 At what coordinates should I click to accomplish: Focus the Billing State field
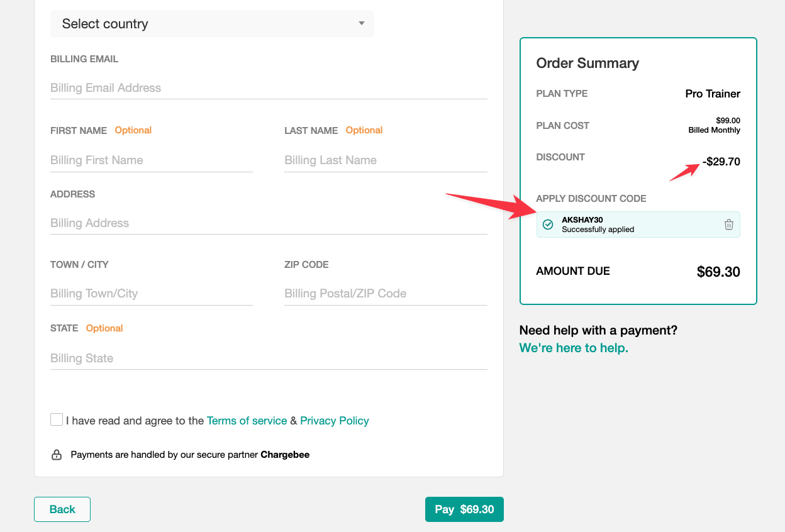click(x=269, y=358)
